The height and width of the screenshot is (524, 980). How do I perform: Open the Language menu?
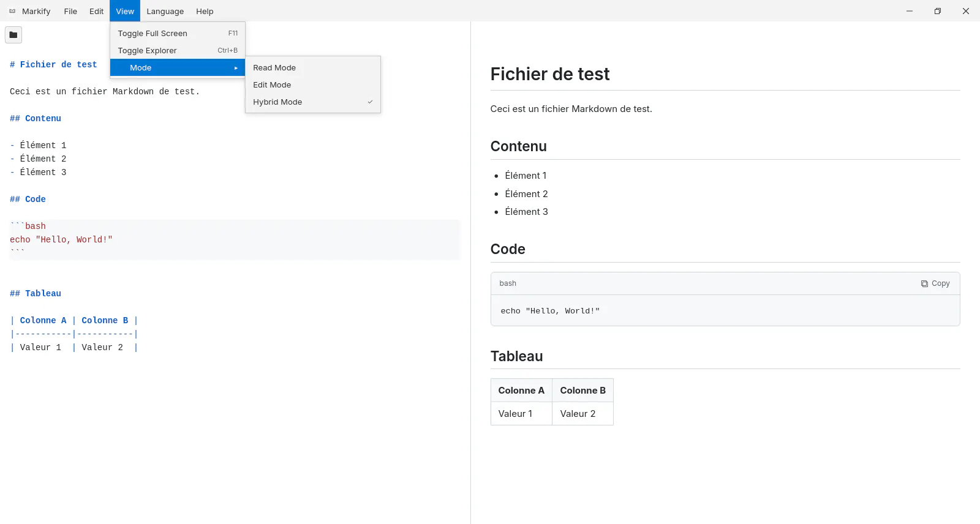tap(165, 11)
